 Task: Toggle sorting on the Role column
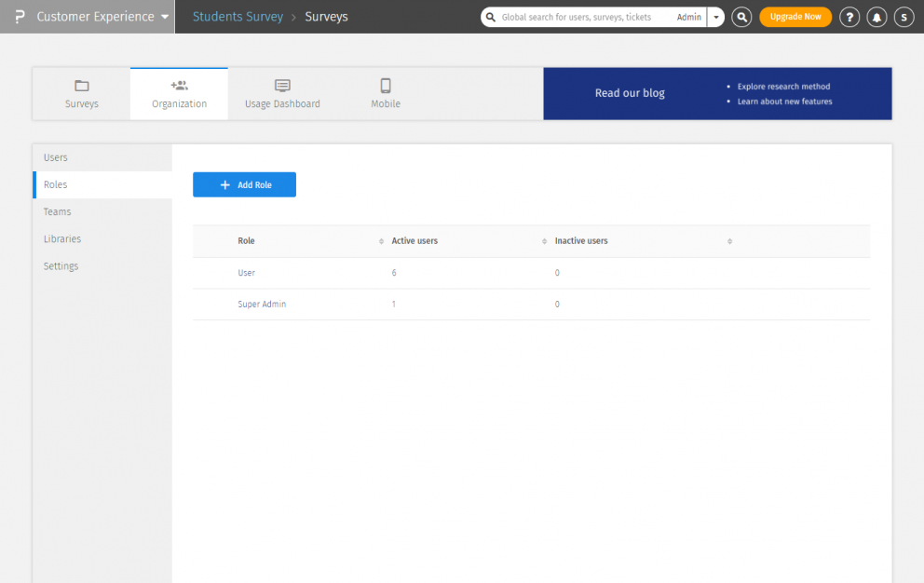(x=381, y=240)
